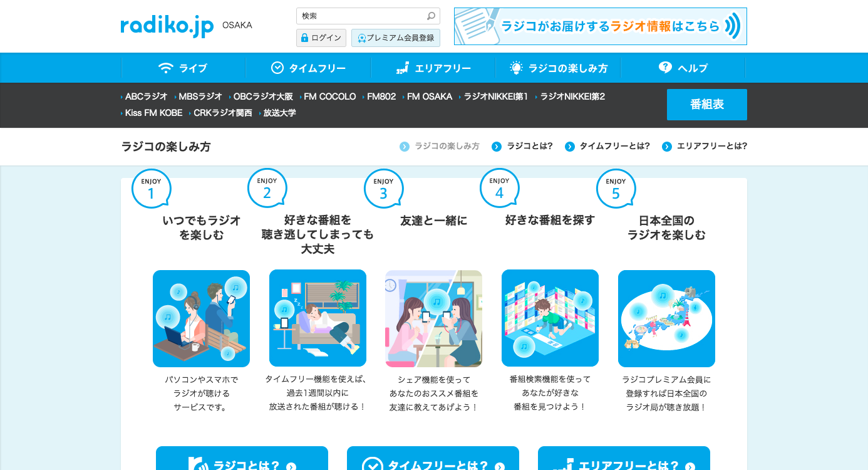The image size is (868, 470).
Task: Click the パソコンやスマホで description text
Action: [202, 394]
